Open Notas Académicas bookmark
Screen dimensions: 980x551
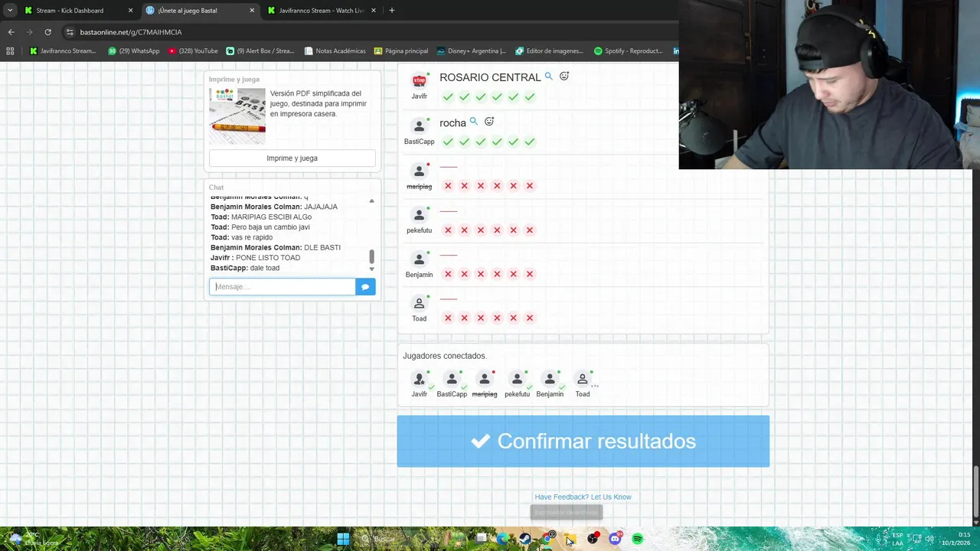pos(335,51)
